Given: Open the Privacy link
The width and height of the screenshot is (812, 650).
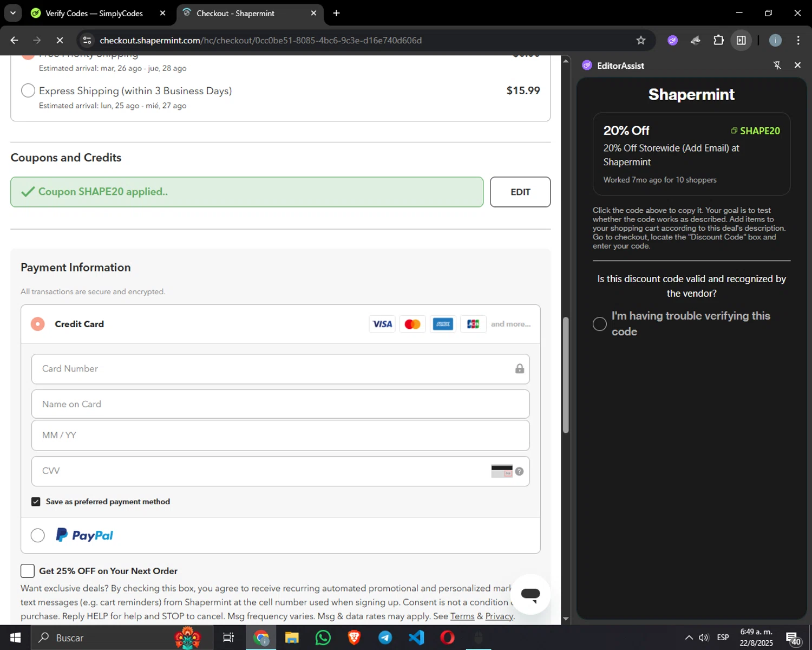Looking at the screenshot, I should [499, 616].
